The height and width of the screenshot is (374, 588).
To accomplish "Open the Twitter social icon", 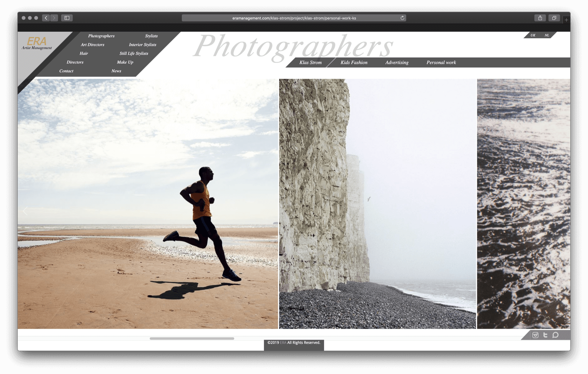I will click(545, 335).
